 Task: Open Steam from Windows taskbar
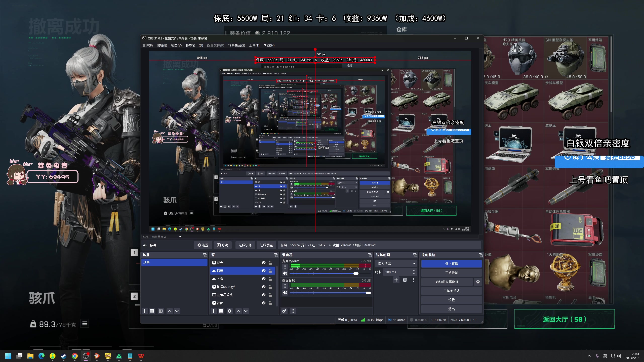point(63,356)
